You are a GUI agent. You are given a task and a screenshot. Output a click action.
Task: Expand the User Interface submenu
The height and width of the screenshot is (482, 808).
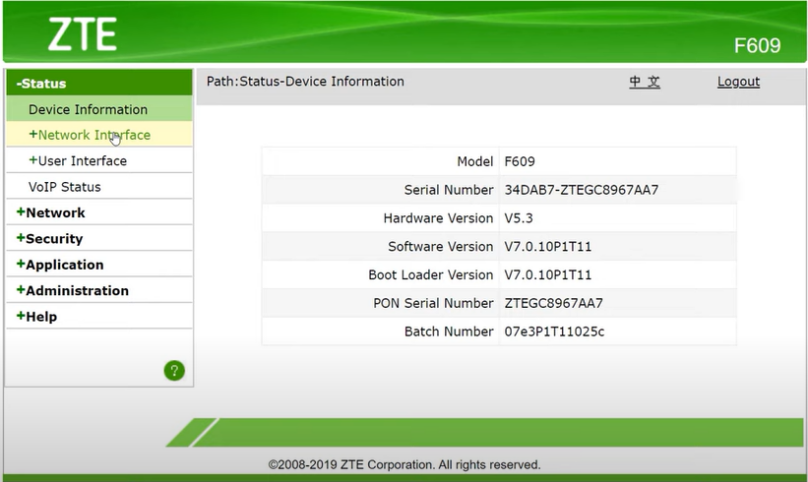(99, 161)
